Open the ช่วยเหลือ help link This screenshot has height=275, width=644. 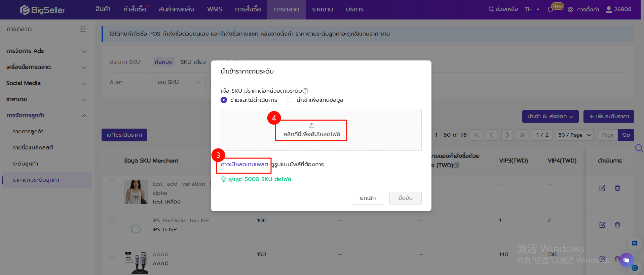click(x=506, y=9)
